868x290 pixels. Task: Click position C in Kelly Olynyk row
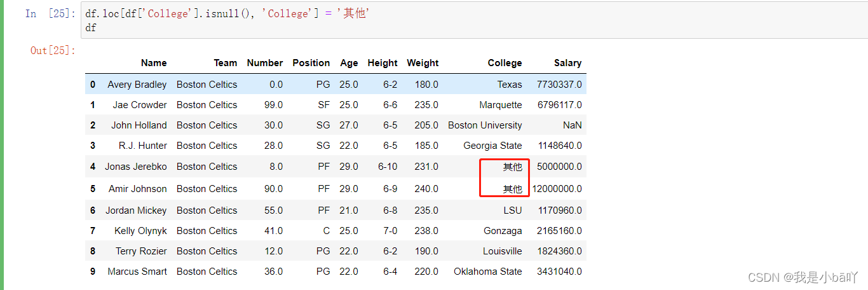(327, 231)
